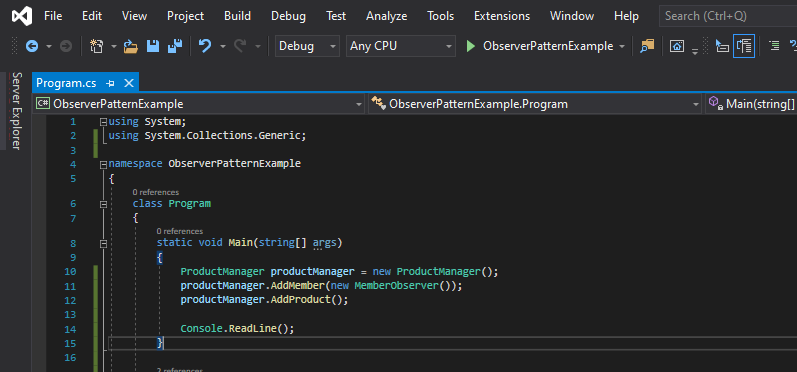797x372 pixels.
Task: Open the Debug configuration dropdown
Action: (x=307, y=46)
